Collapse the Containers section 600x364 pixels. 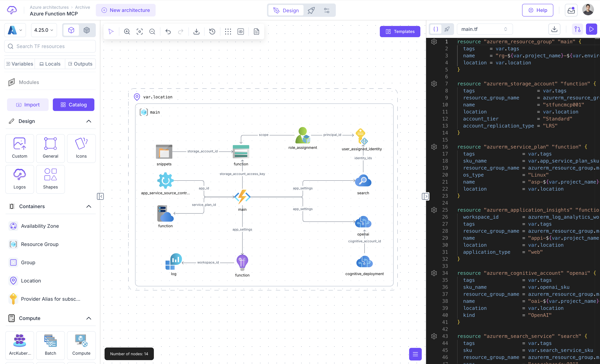pos(89,206)
